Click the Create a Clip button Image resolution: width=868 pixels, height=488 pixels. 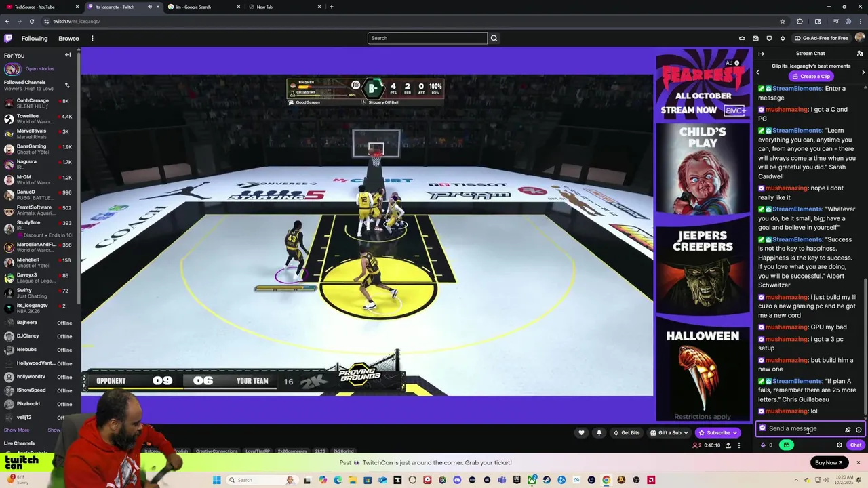tap(810, 76)
